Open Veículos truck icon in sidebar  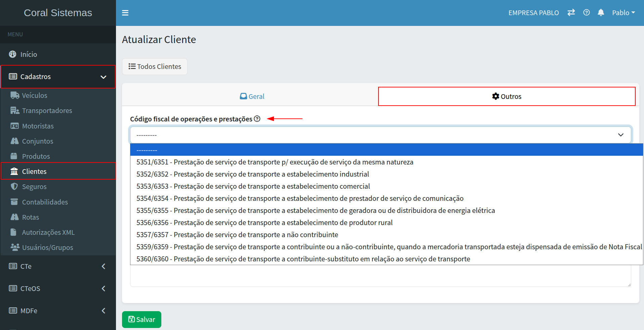click(14, 95)
